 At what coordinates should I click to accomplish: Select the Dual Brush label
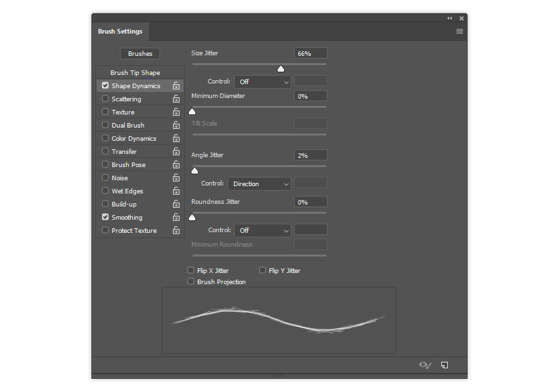tap(128, 126)
